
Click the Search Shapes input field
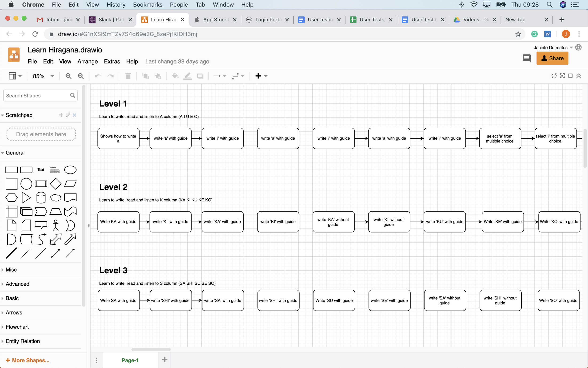click(36, 96)
